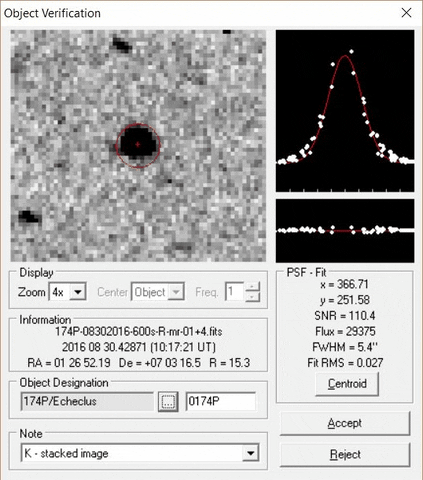Reject the object measurement

[345, 455]
